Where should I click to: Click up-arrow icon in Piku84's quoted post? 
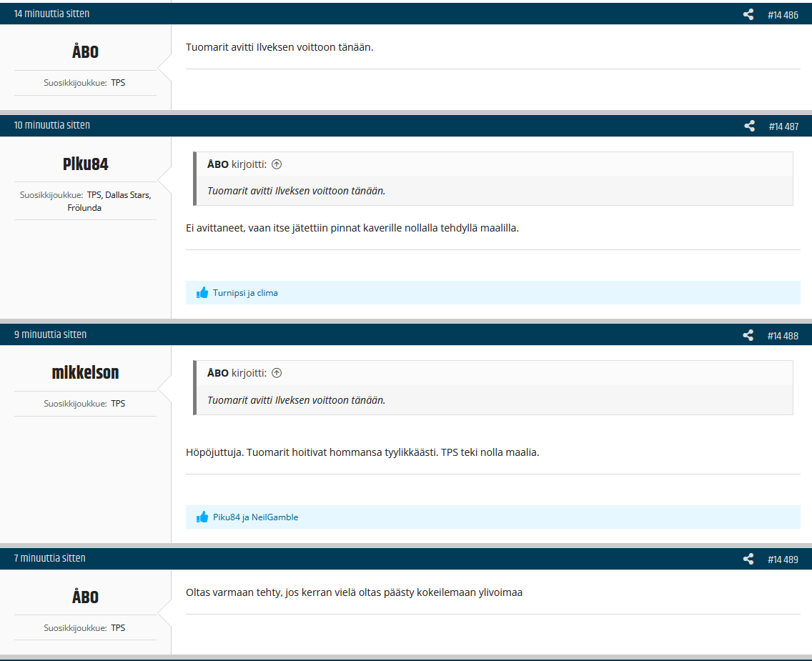tap(277, 164)
